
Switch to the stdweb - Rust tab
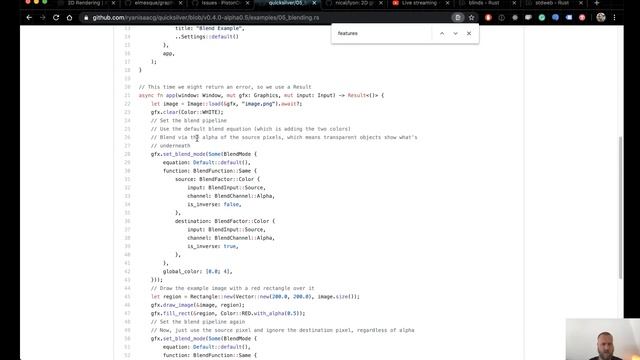coord(552,3)
